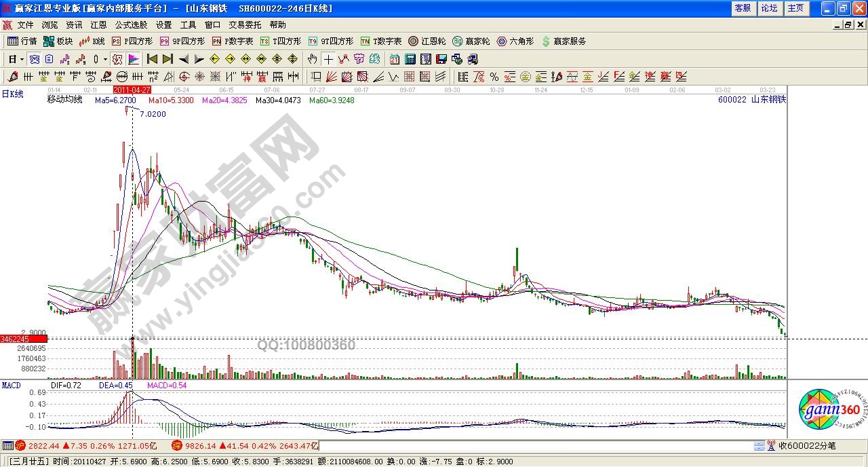The width and height of the screenshot is (868, 467).
Task: Click the bottom command input field
Action: point(536,446)
